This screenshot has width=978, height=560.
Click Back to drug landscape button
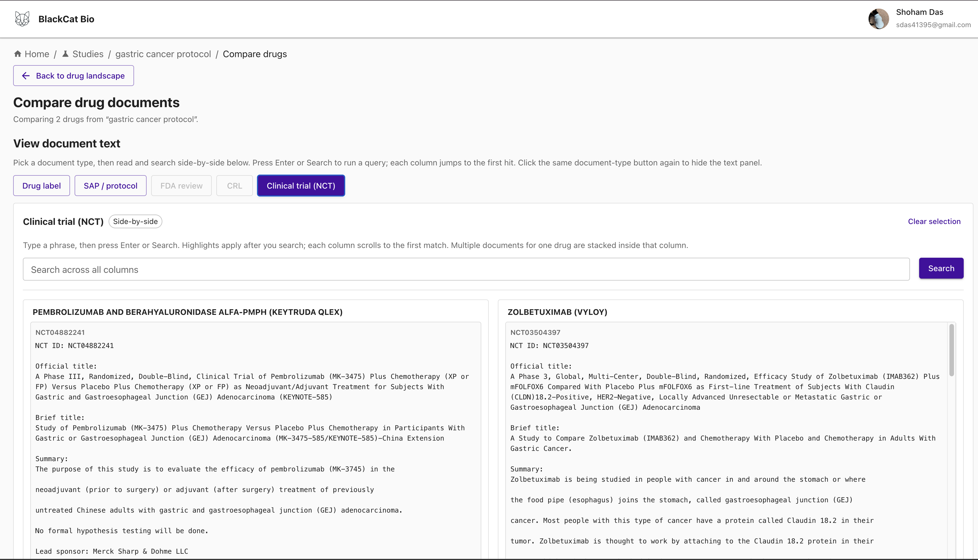coord(73,76)
